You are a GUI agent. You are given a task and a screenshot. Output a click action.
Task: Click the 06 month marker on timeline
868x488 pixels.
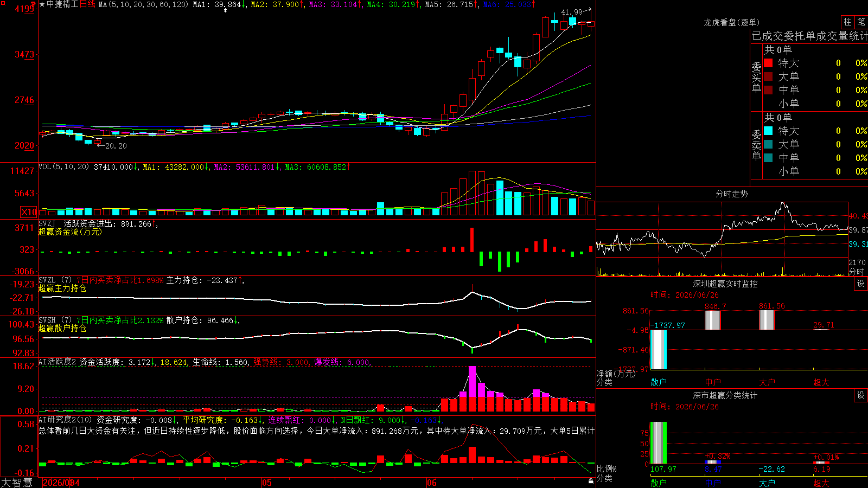432,483
